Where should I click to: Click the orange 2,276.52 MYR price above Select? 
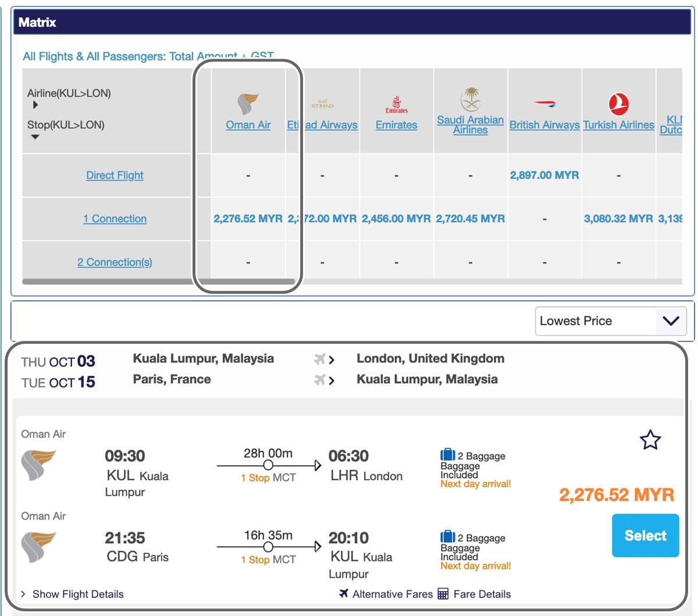617,495
